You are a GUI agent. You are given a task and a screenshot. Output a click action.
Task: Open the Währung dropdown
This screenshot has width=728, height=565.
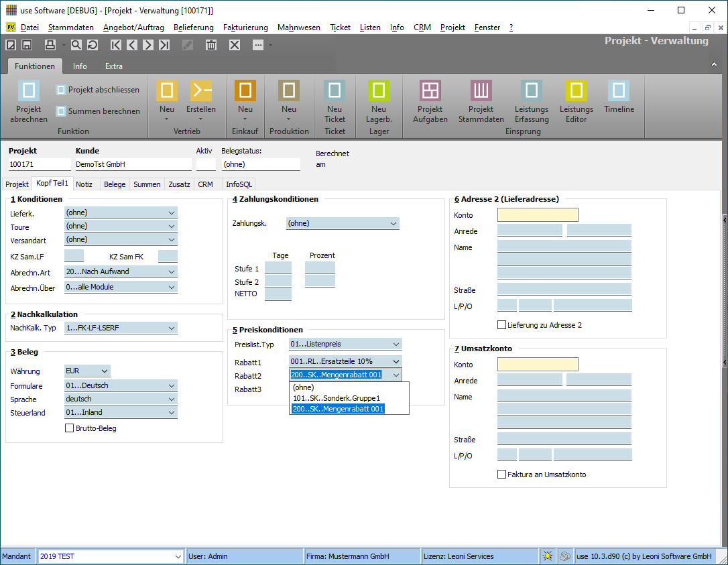[104, 371]
